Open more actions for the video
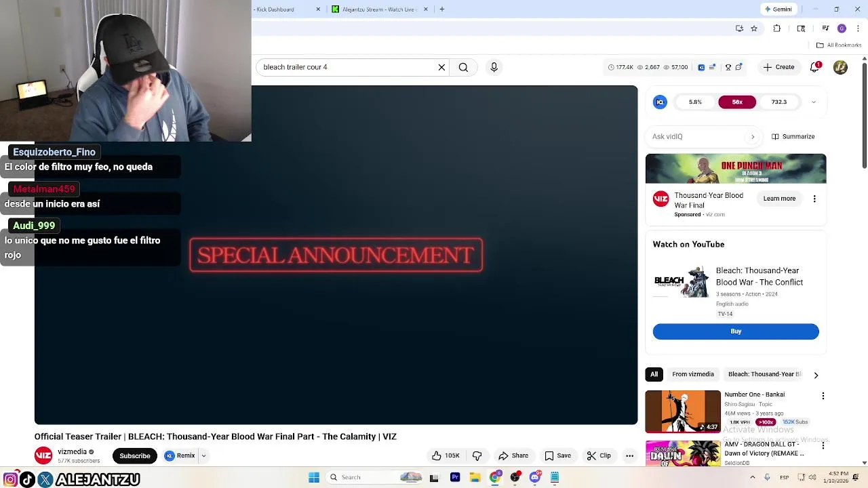 [x=629, y=455]
